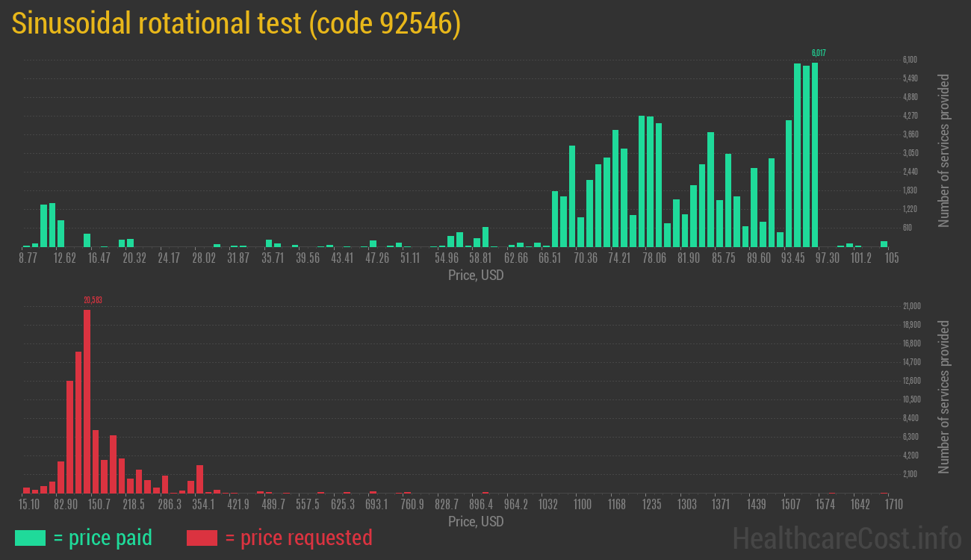The height and width of the screenshot is (560, 971).
Task: Click the upper 'Number of services provided' axis title
Action: click(x=944, y=151)
